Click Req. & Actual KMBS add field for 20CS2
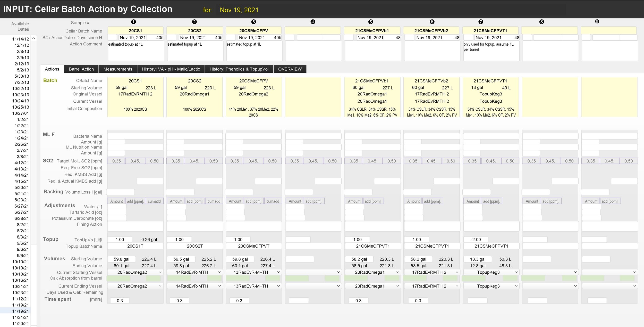Viewport: 644px width, 327px height. [209, 181]
